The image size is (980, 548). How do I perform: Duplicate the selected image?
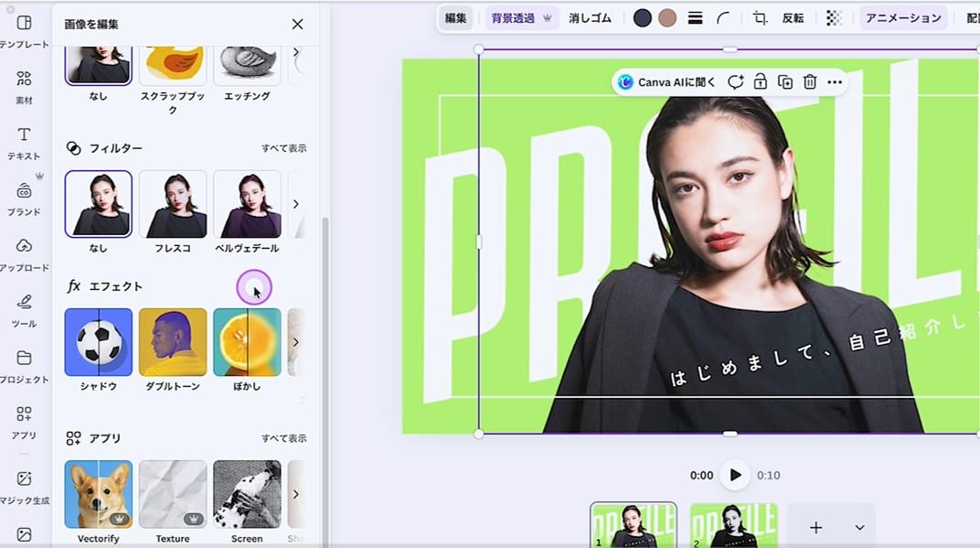785,82
